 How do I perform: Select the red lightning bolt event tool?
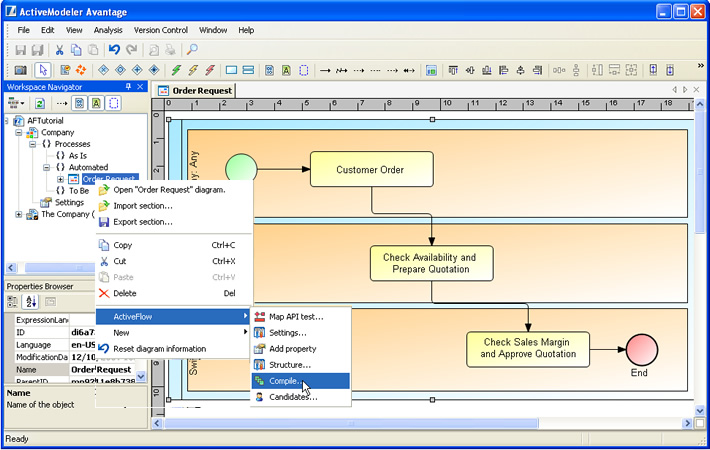[210, 70]
